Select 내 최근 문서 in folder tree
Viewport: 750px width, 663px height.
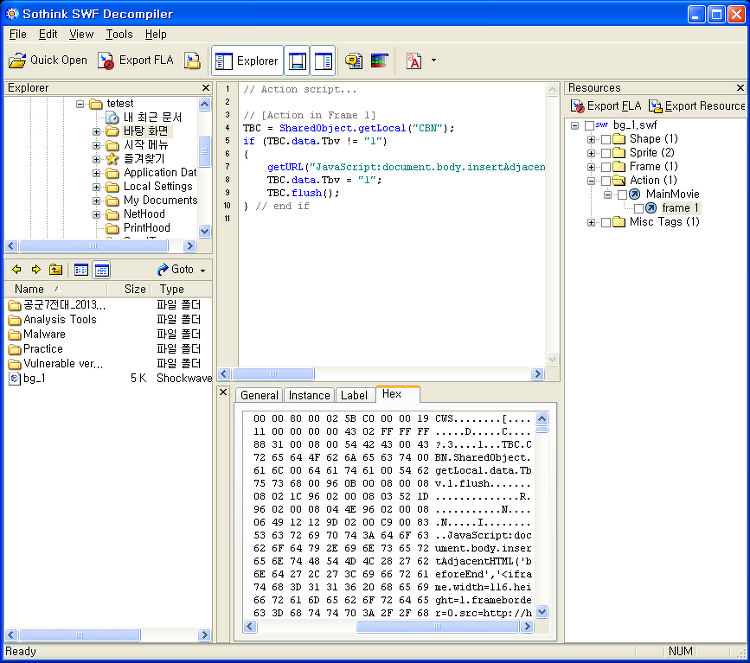tap(152, 118)
